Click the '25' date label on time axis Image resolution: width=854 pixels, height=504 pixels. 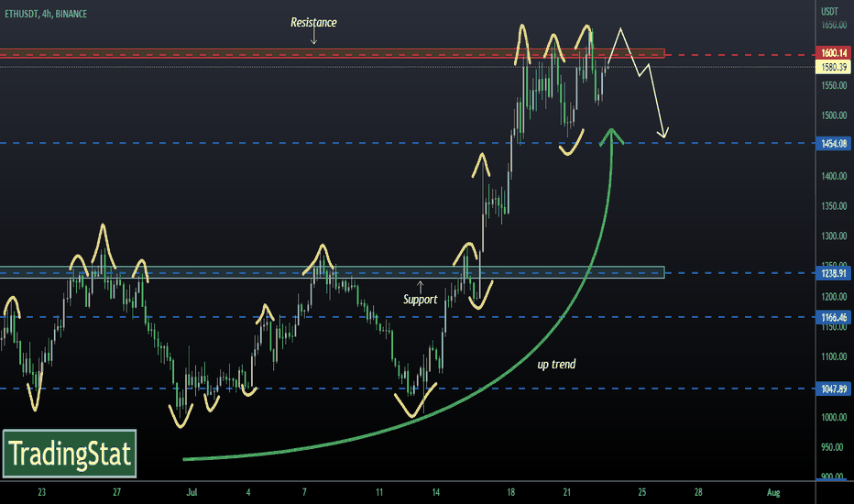point(642,492)
